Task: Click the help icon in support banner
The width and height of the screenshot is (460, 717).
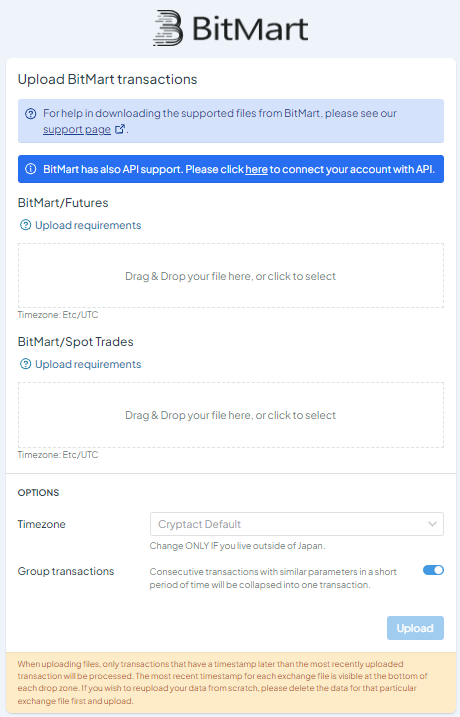Action: coord(31,113)
